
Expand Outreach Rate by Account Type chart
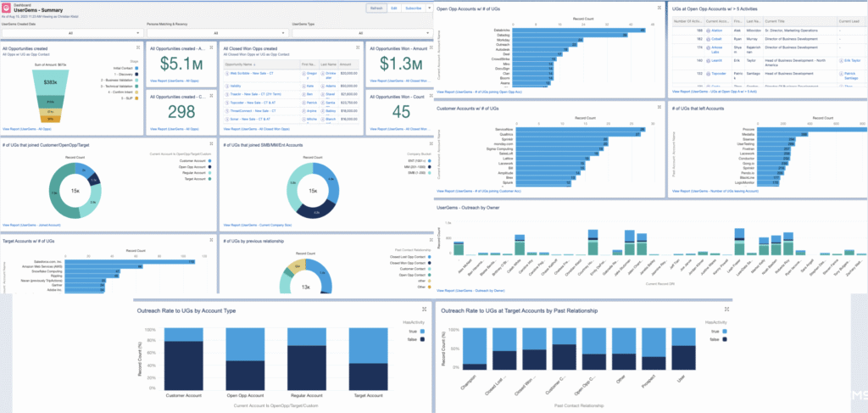(x=424, y=310)
